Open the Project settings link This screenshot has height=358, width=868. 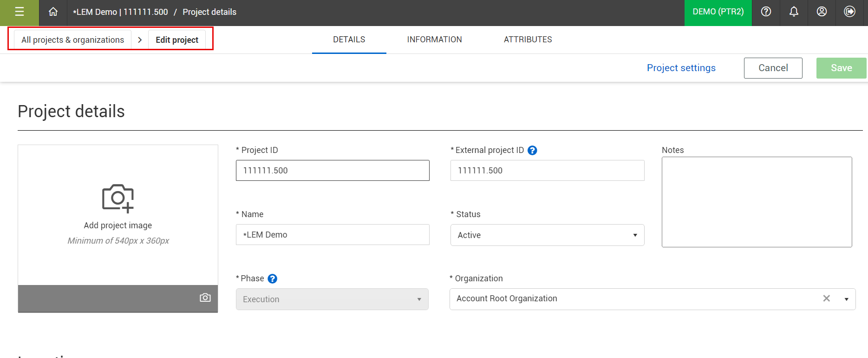[x=681, y=68]
